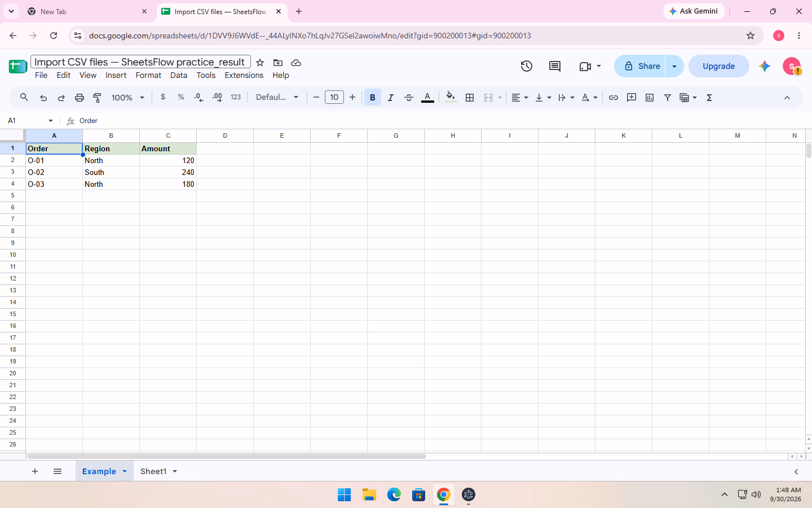Open Share options dropdown arrow

674,66
